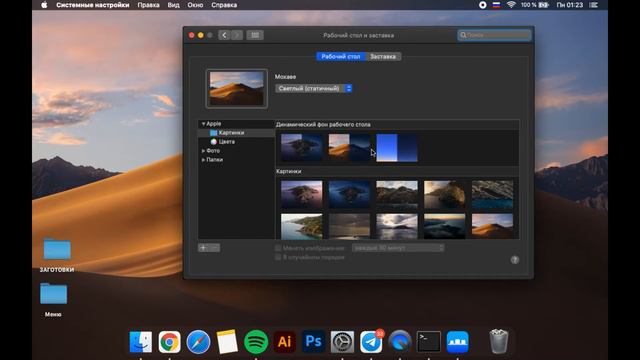Switch to Рабочий стол tab

341,56
